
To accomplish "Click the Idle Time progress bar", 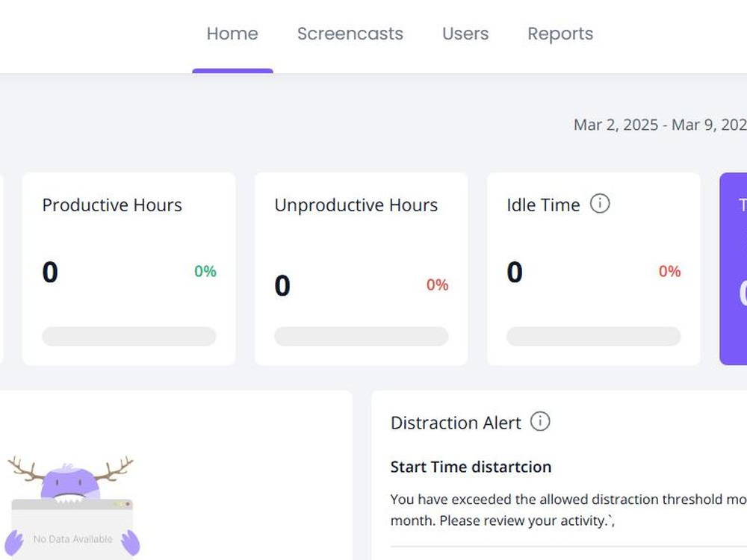I will [594, 336].
